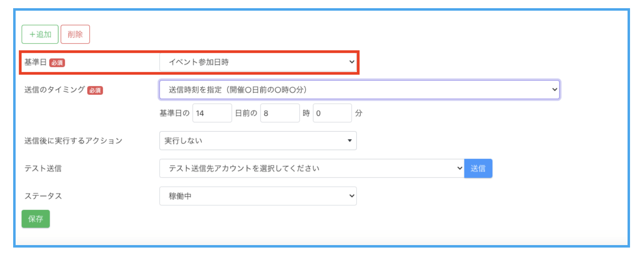
Task: Expand the 送信のタイミング dropdown
Action: point(359,90)
